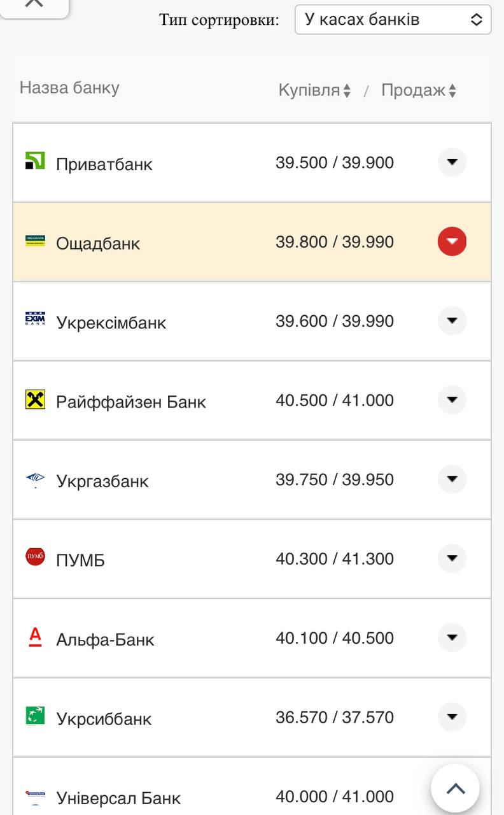Expand the Ukrsibbank row arrow
The width and height of the screenshot is (504, 815).
[x=452, y=717]
